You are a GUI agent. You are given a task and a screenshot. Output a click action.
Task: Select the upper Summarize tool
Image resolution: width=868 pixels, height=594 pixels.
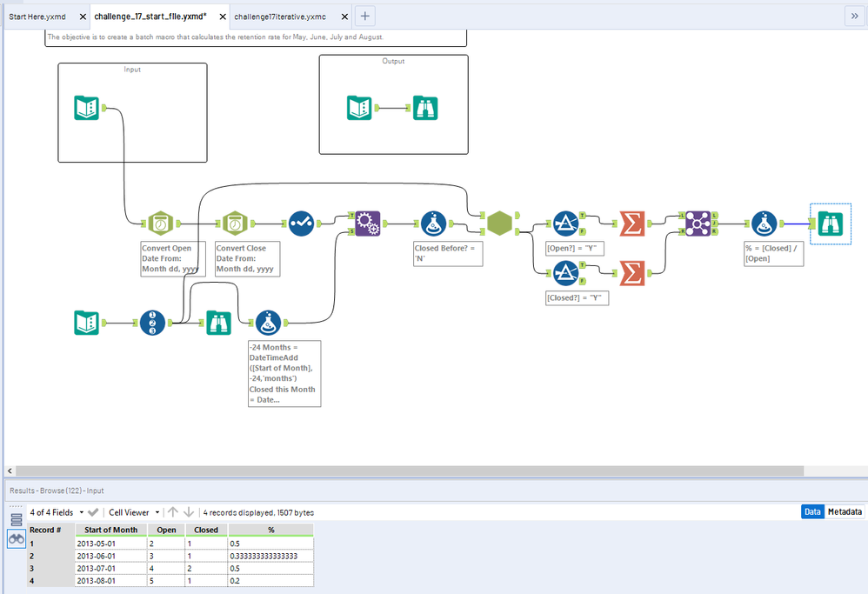[632, 224]
